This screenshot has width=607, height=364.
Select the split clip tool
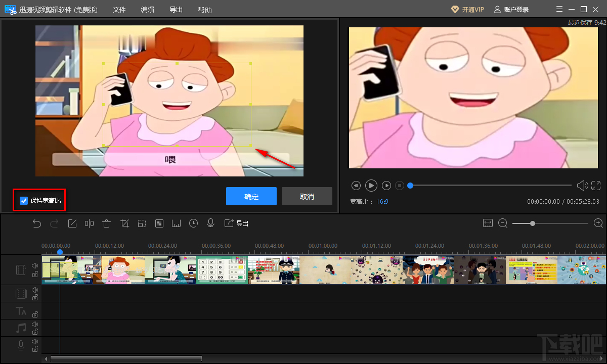coord(89,223)
